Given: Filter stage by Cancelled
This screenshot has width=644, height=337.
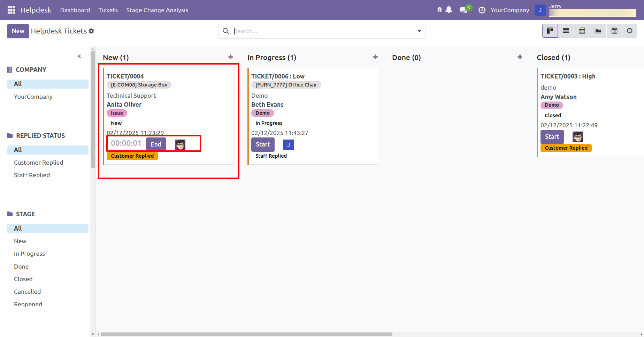Looking at the screenshot, I should click(x=27, y=292).
